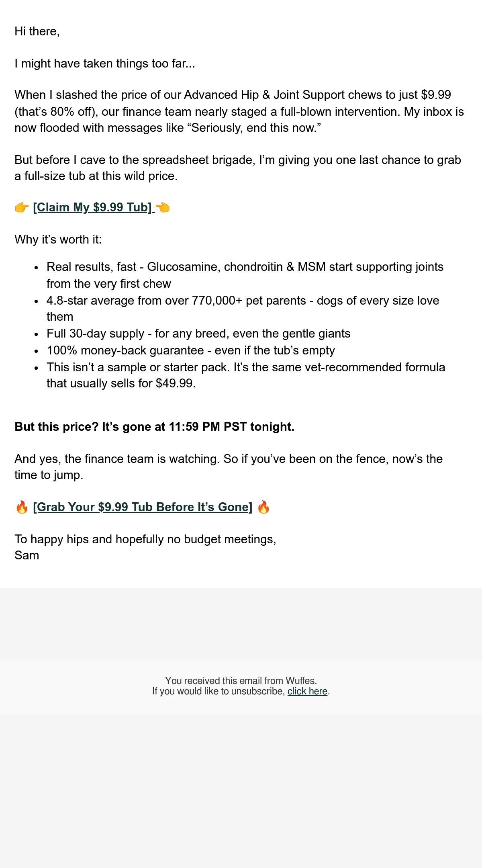The width and height of the screenshot is (482, 868).
Task: Click the fire emoji before Grab Your Tub link
Action: coord(22,507)
